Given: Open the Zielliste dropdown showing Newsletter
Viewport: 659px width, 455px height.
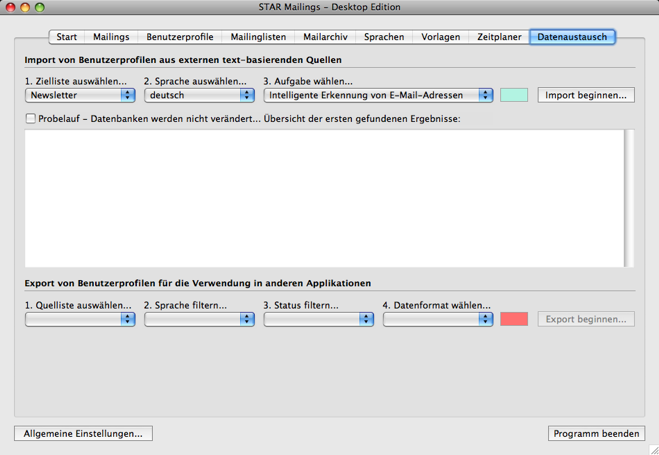Looking at the screenshot, I should pyautogui.click(x=80, y=95).
